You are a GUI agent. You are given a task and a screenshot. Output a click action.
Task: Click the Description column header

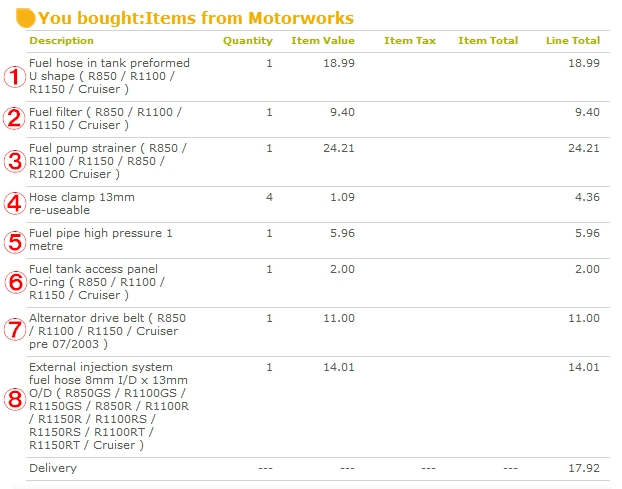coord(61,41)
